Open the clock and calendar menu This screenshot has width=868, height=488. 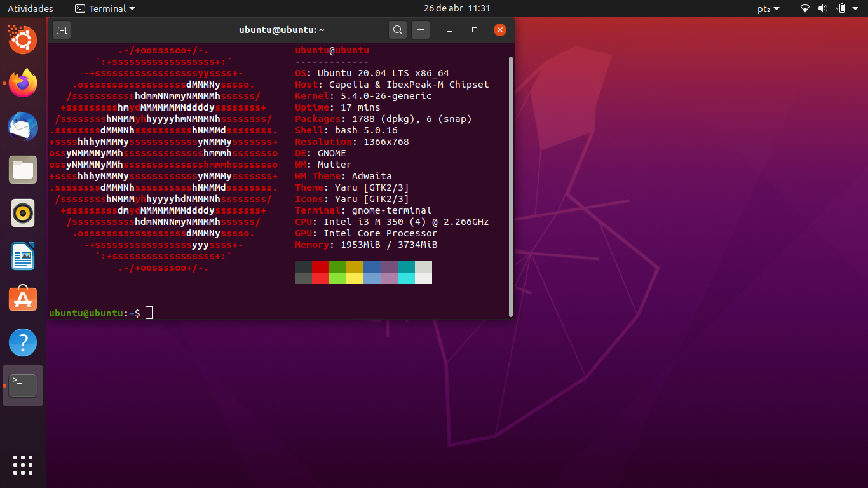click(457, 9)
